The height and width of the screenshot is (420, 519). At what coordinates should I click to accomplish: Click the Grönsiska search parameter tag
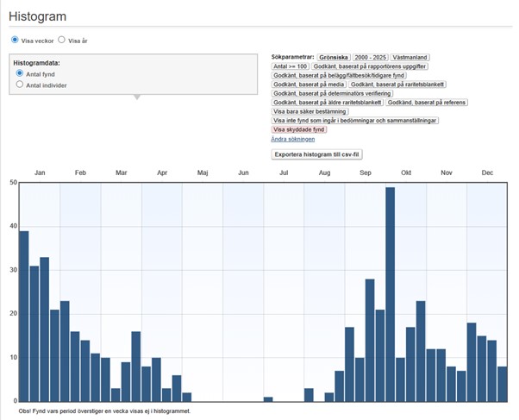[x=334, y=57]
